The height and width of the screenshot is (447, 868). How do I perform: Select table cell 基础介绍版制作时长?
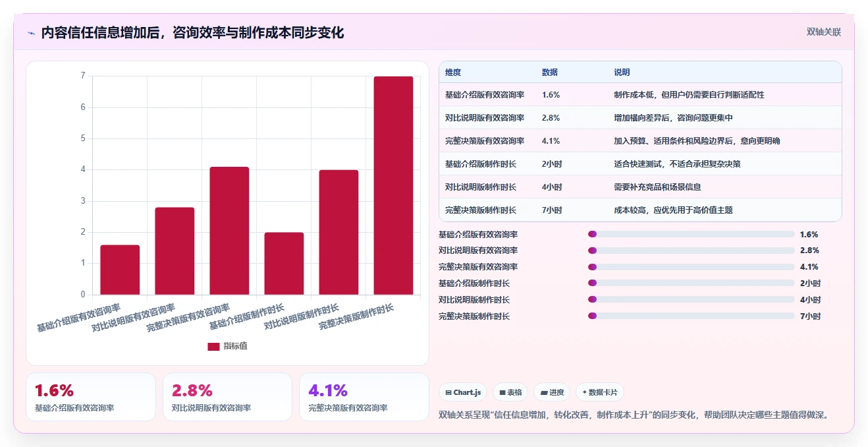pyautogui.click(x=481, y=164)
